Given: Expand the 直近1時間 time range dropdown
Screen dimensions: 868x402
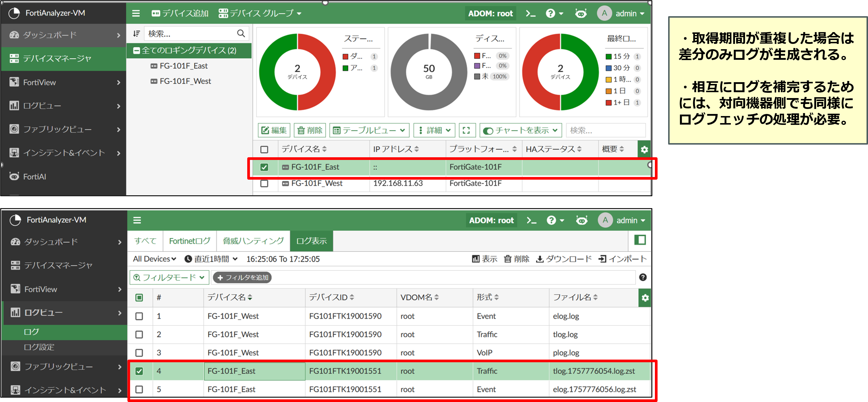Looking at the screenshot, I should click(212, 259).
